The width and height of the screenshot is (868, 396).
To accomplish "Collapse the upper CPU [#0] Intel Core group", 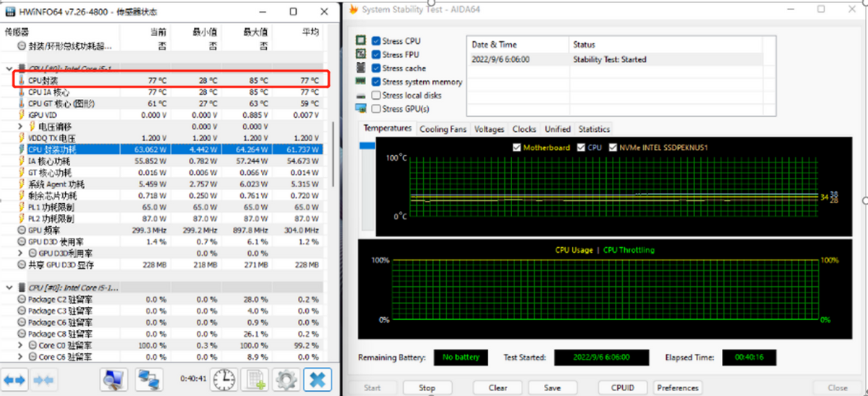I will point(9,69).
